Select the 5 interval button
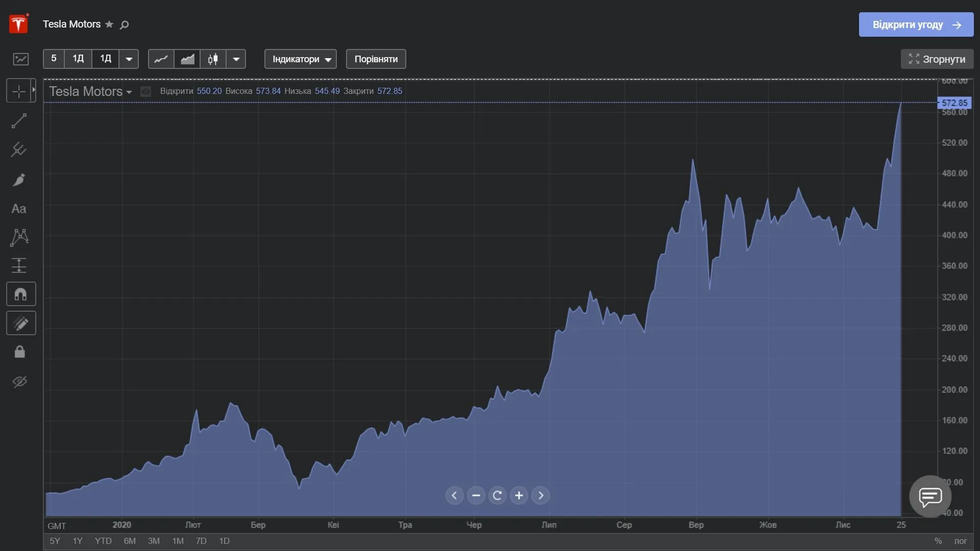980x551 pixels. 54,59
